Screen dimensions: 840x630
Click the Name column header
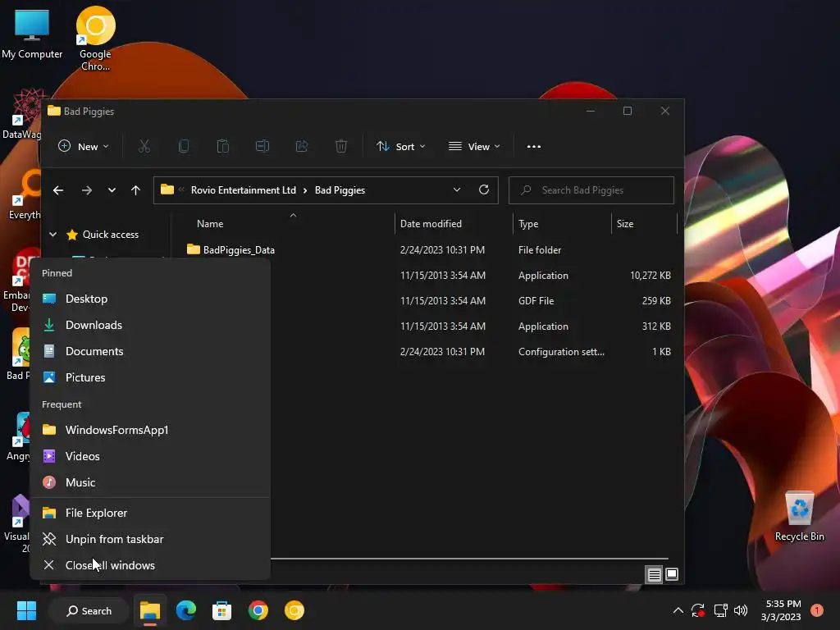[x=285, y=224]
